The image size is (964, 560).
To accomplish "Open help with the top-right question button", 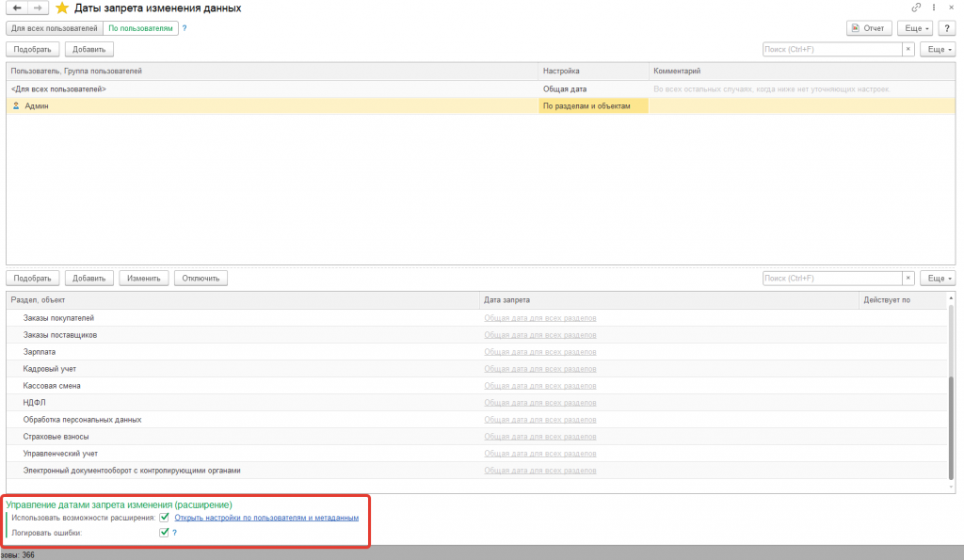I will tap(947, 28).
